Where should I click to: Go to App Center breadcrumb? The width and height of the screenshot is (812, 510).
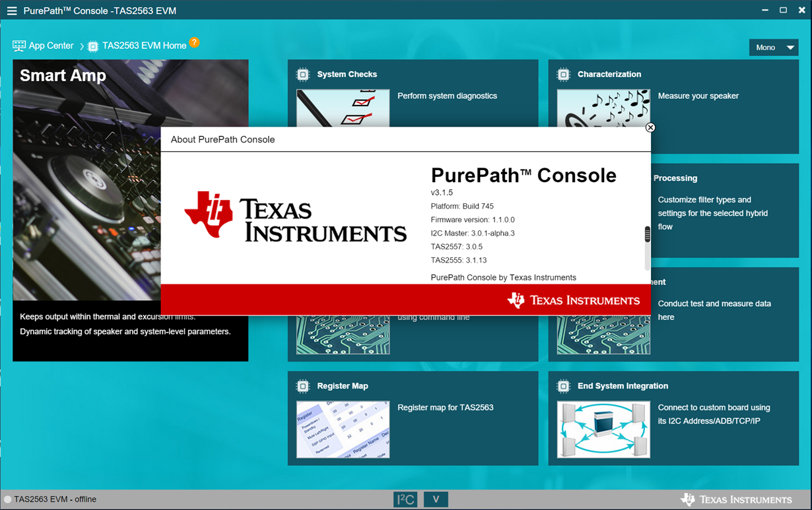51,46
